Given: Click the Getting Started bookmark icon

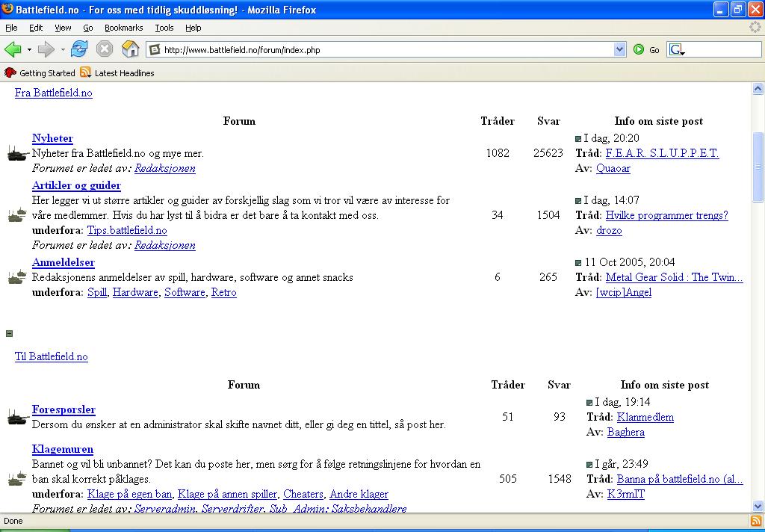Looking at the screenshot, I should pos(10,72).
